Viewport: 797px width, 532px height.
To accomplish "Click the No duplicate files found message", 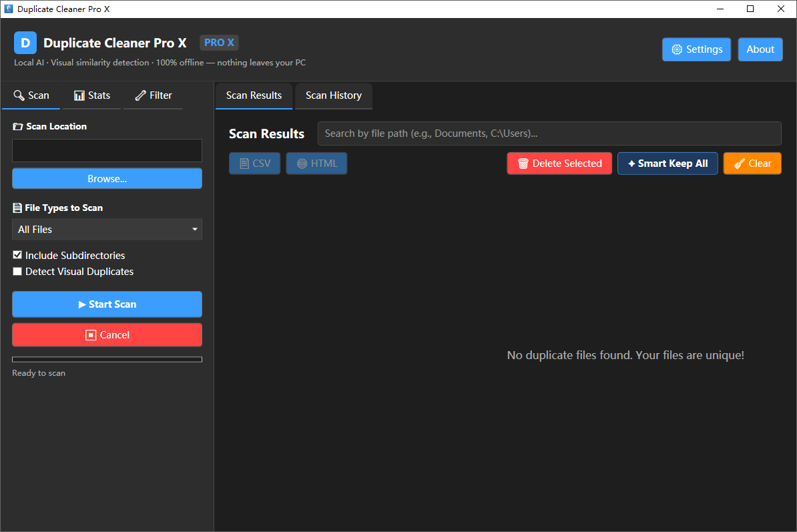I will point(625,355).
